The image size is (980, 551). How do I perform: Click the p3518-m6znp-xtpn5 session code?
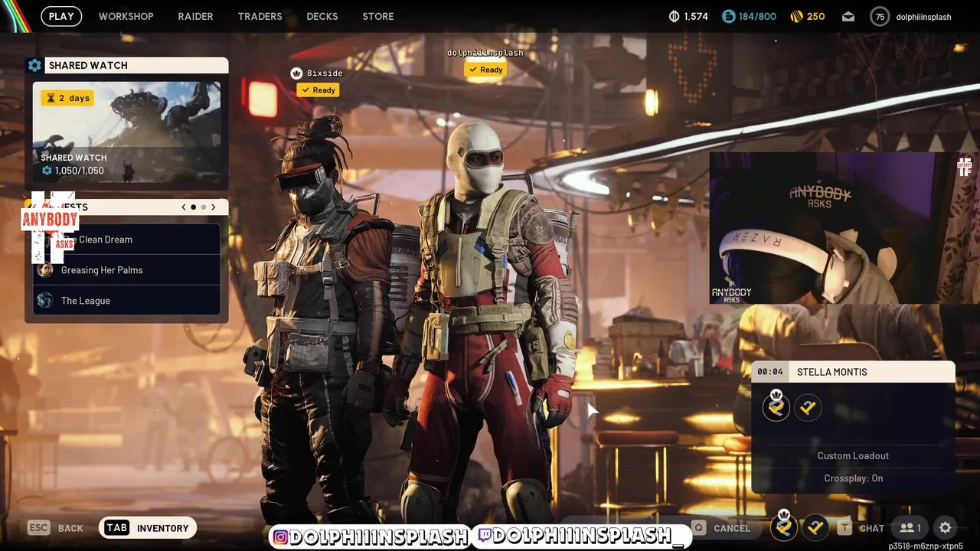(926, 546)
